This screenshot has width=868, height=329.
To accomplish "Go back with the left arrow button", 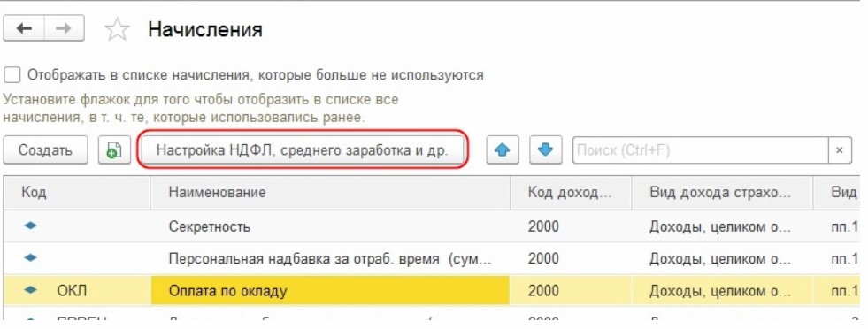I will (24, 29).
